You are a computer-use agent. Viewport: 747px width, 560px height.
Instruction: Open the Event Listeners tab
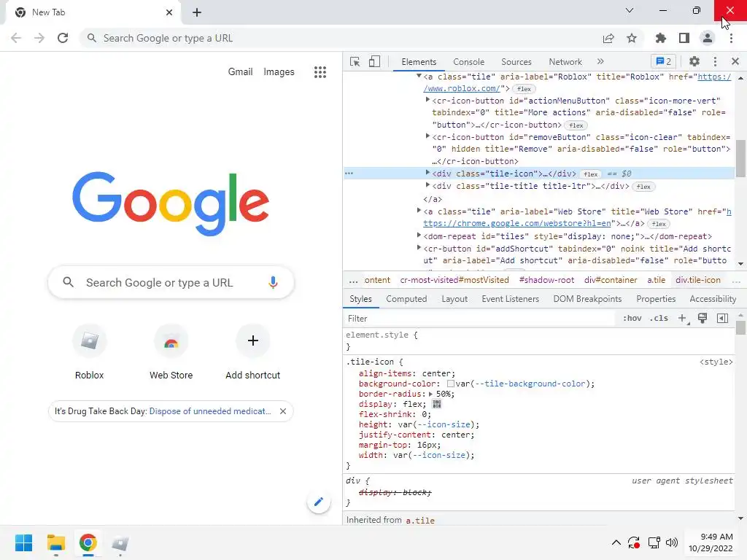click(510, 299)
